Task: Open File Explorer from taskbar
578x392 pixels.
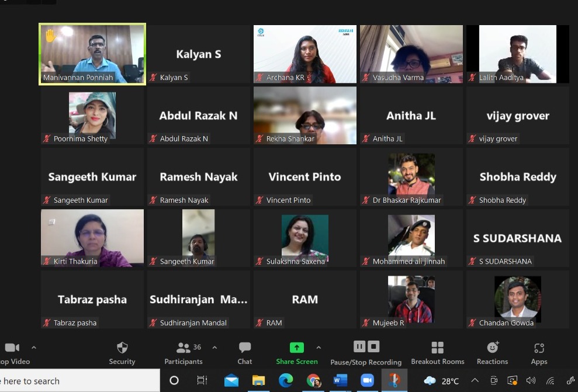Action: pos(258,380)
